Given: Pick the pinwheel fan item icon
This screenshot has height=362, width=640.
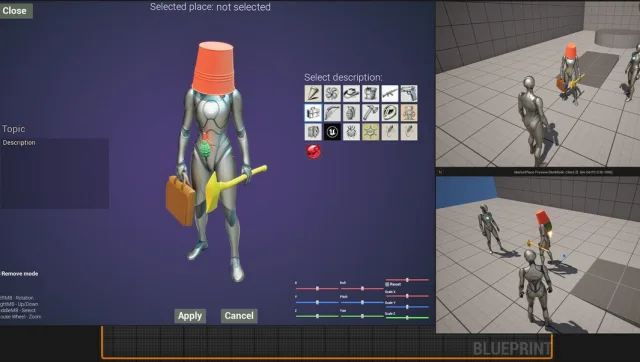Looking at the screenshot, I should 332,93.
